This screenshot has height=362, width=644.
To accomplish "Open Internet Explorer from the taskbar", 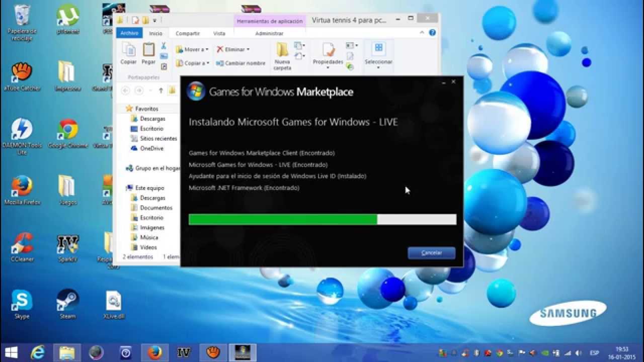I will pos(38,352).
